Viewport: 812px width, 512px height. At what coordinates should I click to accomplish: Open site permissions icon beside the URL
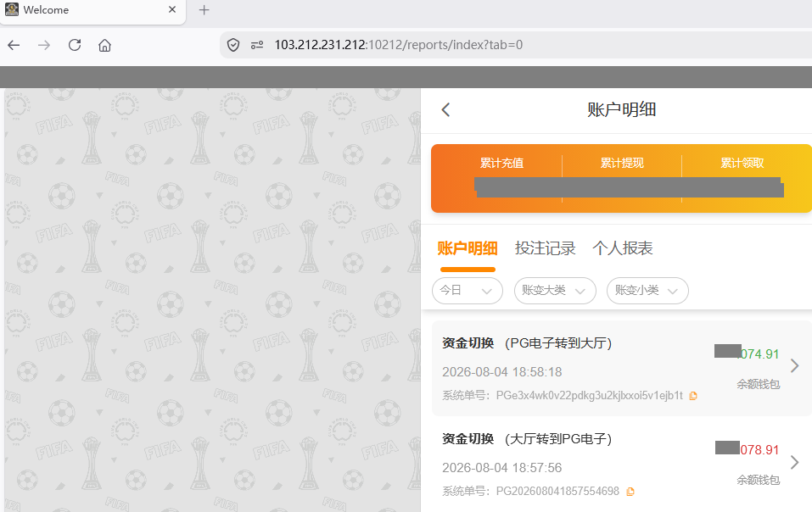257,45
